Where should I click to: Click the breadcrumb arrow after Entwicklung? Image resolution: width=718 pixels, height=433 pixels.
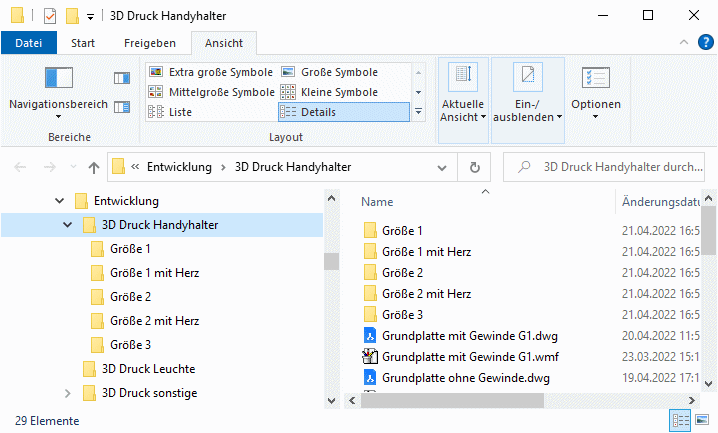click(223, 168)
